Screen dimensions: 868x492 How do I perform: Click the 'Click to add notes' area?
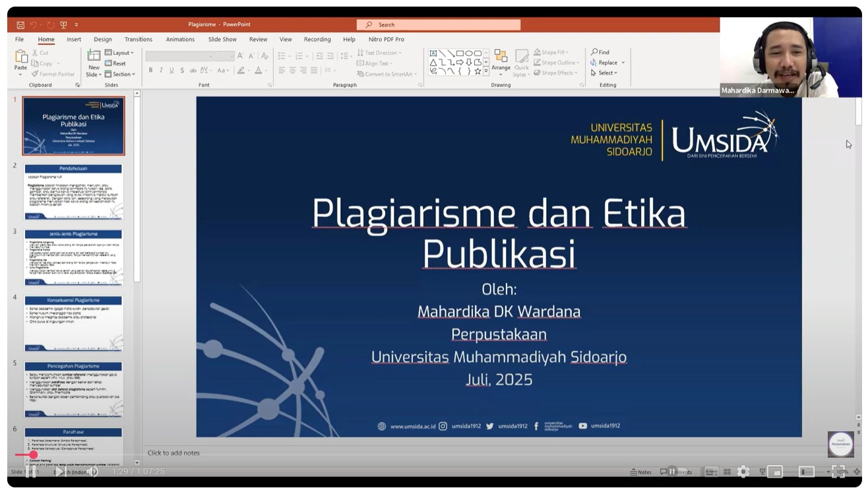coord(173,453)
